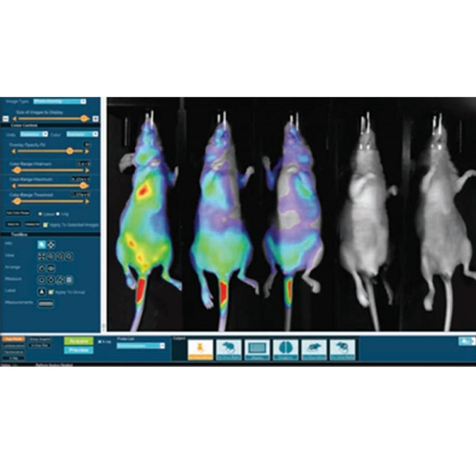Open the ROI measurement tool in the Measure row

coord(41,279)
